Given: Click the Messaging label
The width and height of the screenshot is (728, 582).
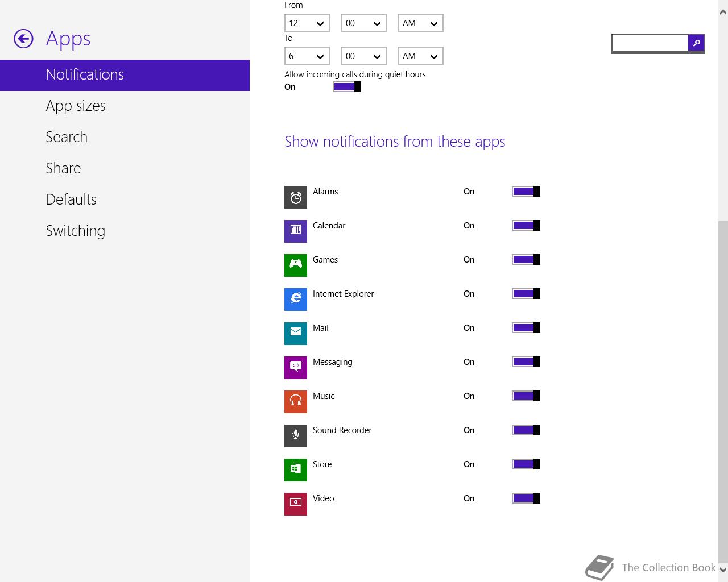Looking at the screenshot, I should pyautogui.click(x=332, y=363).
